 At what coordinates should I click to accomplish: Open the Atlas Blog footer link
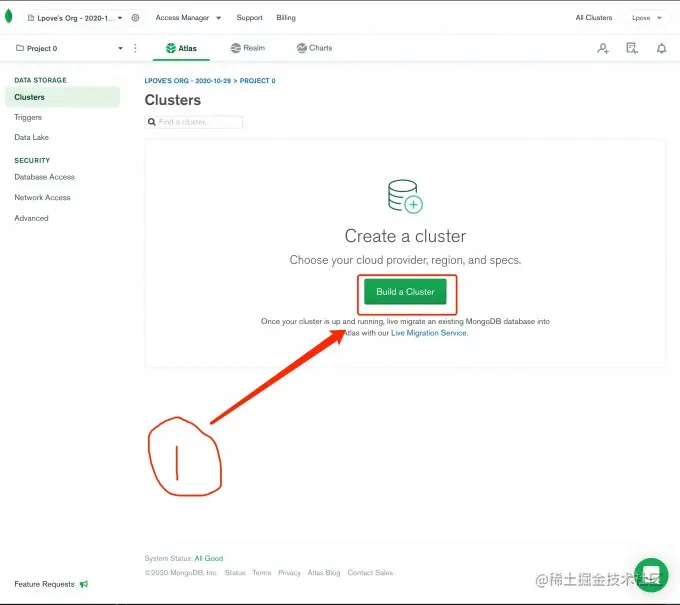tap(324, 573)
